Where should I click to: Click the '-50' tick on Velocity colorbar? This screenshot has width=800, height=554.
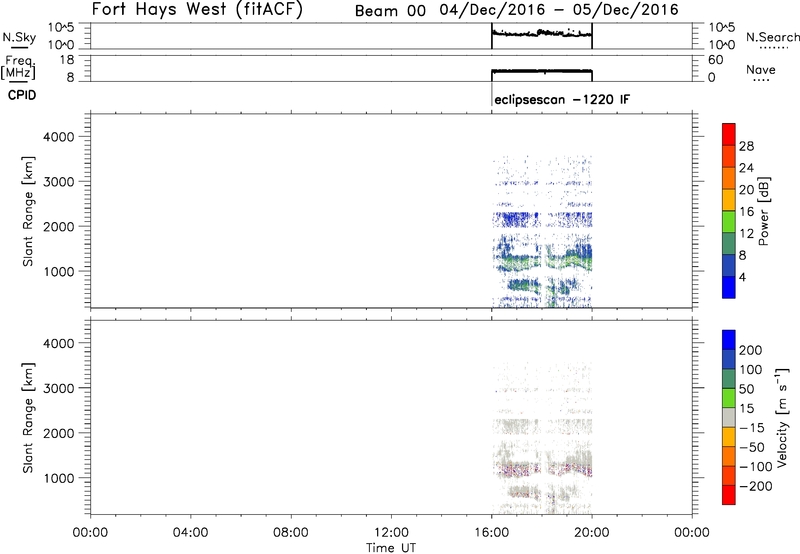coord(752,448)
